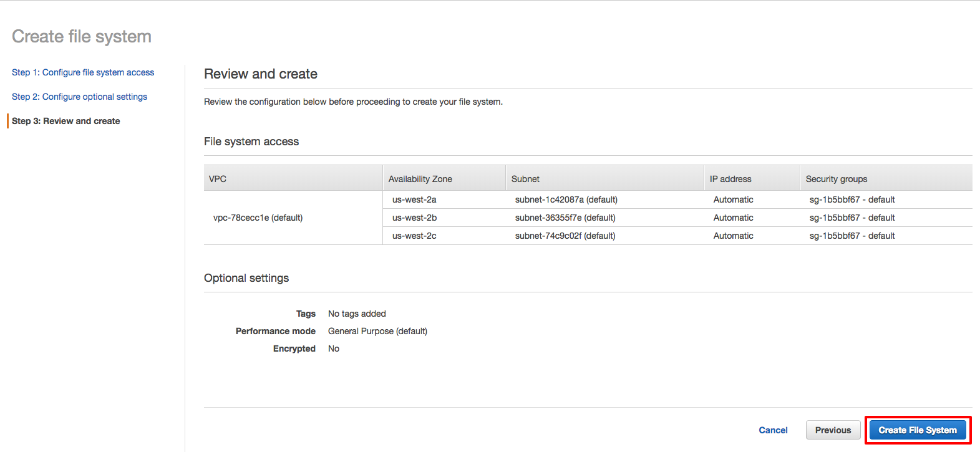Click subnet-36355f7e (default) entry
Image resolution: width=980 pixels, height=452 pixels.
tap(565, 218)
